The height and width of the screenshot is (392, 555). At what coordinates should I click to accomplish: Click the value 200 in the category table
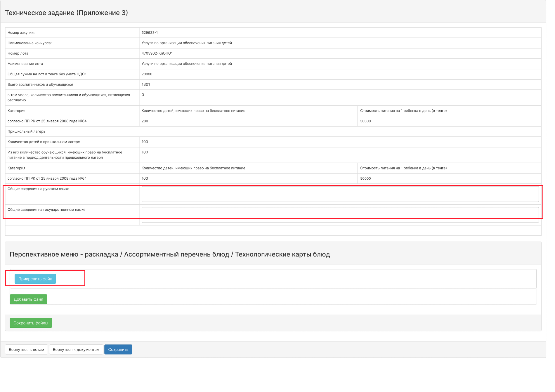(145, 121)
